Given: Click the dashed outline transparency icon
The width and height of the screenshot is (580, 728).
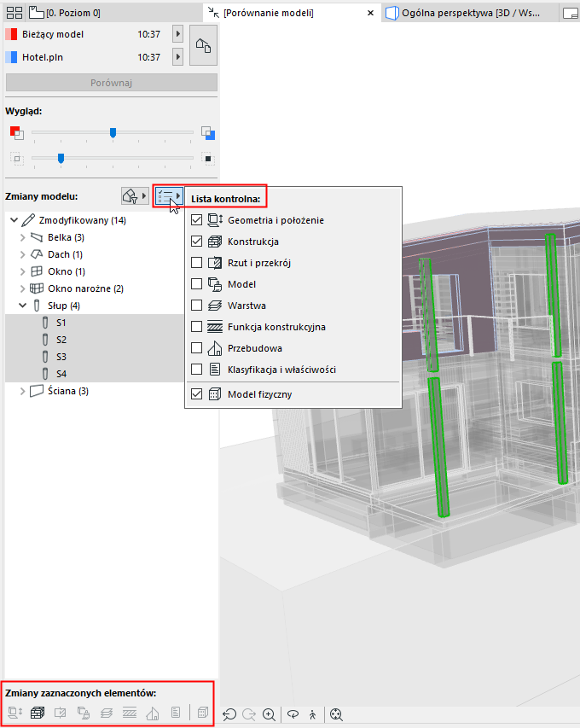Looking at the screenshot, I should [x=17, y=159].
